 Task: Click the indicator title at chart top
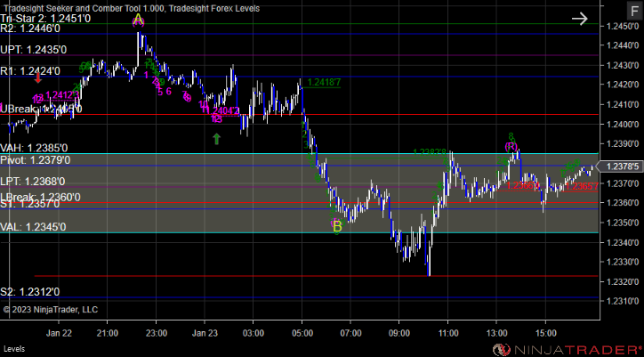[132, 8]
